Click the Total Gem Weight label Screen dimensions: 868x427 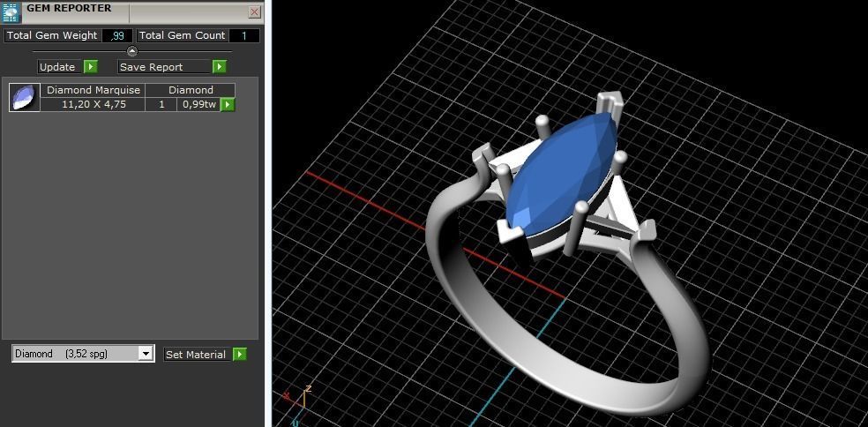[x=52, y=35]
